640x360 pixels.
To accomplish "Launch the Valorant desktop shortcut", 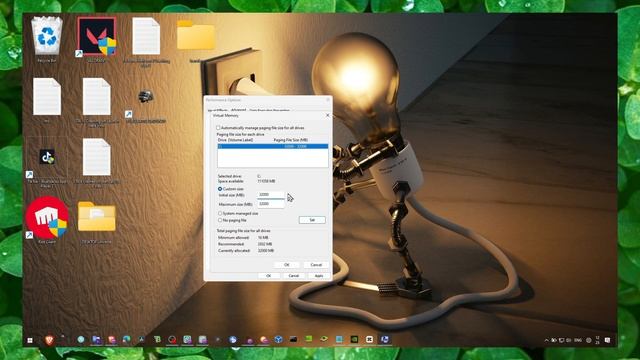I will 97,39.
